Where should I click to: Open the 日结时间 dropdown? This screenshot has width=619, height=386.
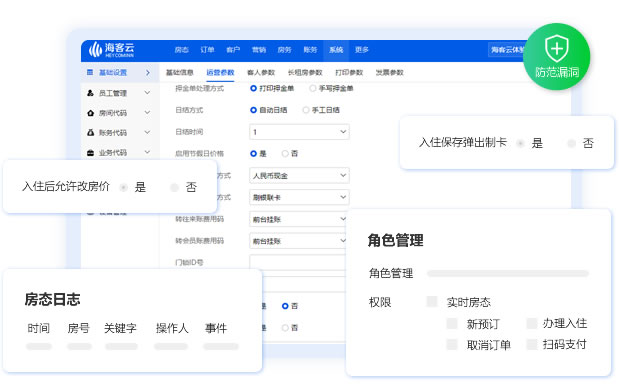pos(299,132)
